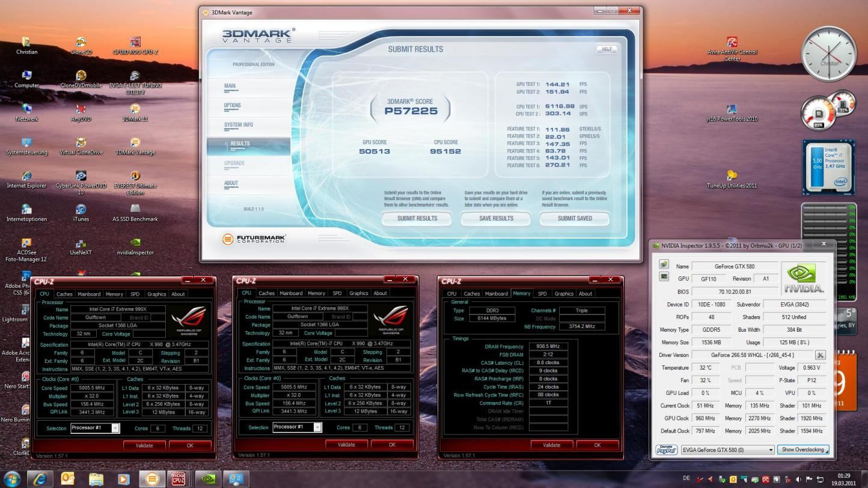Open the AnyDVD desktop shortcut
Image resolution: width=868 pixels, height=488 pixels.
click(x=81, y=113)
